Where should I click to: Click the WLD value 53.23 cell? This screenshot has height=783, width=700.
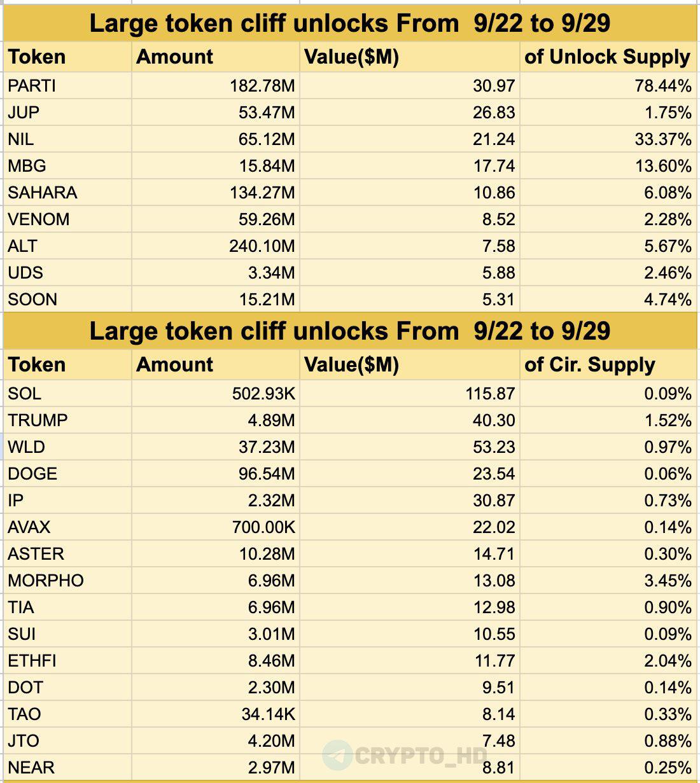point(410,447)
